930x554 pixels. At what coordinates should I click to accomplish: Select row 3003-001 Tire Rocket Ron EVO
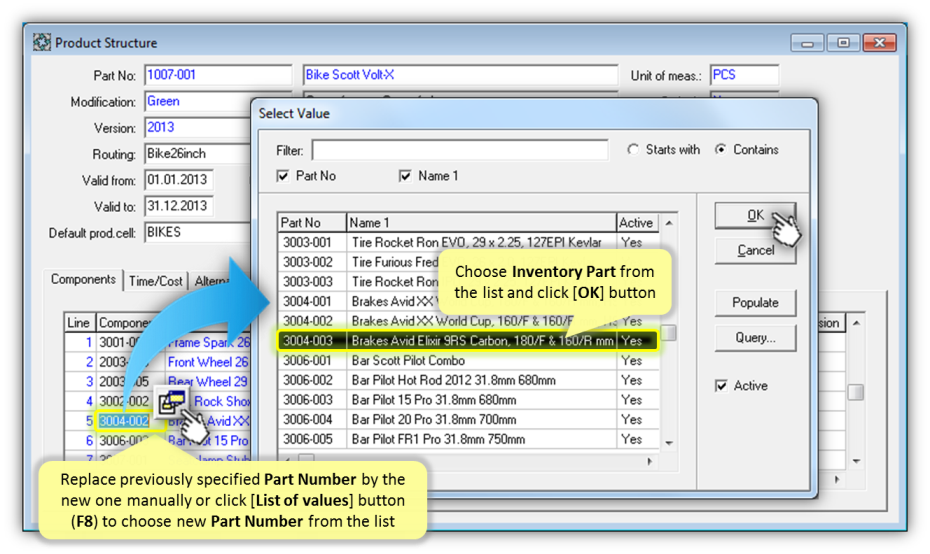(x=468, y=243)
